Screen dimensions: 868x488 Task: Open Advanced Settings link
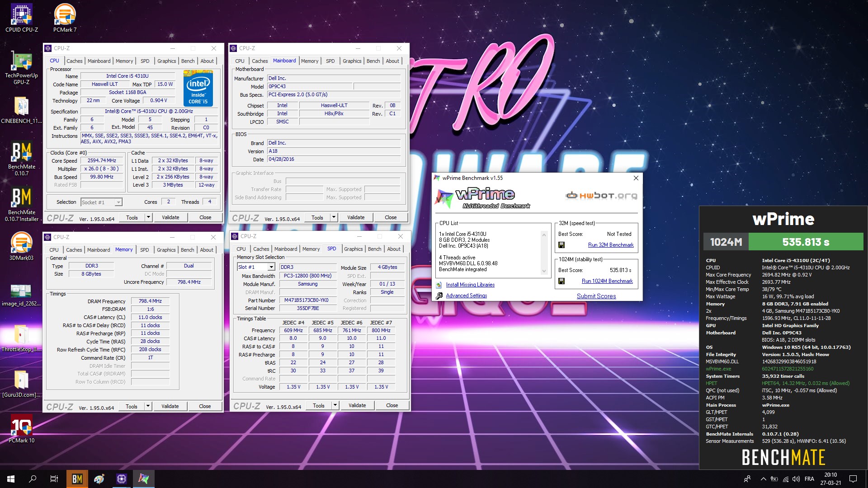(x=467, y=296)
